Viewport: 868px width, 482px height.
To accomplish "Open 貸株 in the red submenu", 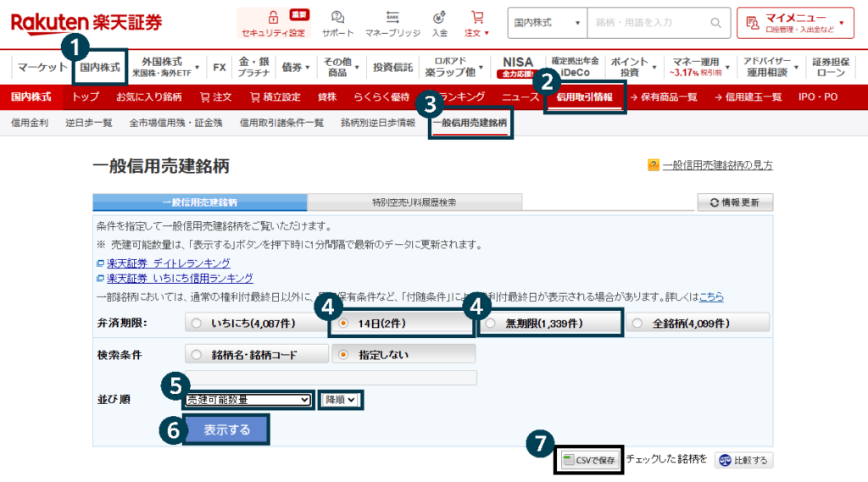I will tap(327, 97).
